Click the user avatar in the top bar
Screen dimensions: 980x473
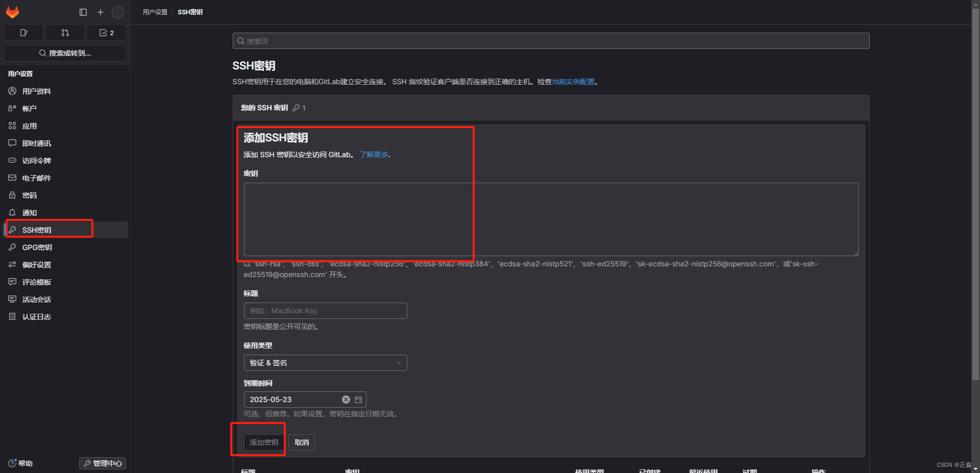point(118,12)
